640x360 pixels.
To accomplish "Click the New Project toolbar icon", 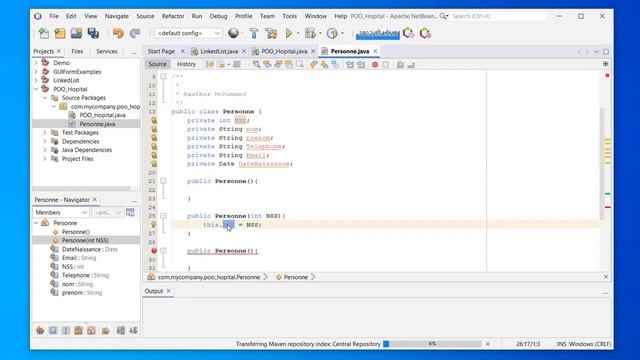I will pos(60,33).
